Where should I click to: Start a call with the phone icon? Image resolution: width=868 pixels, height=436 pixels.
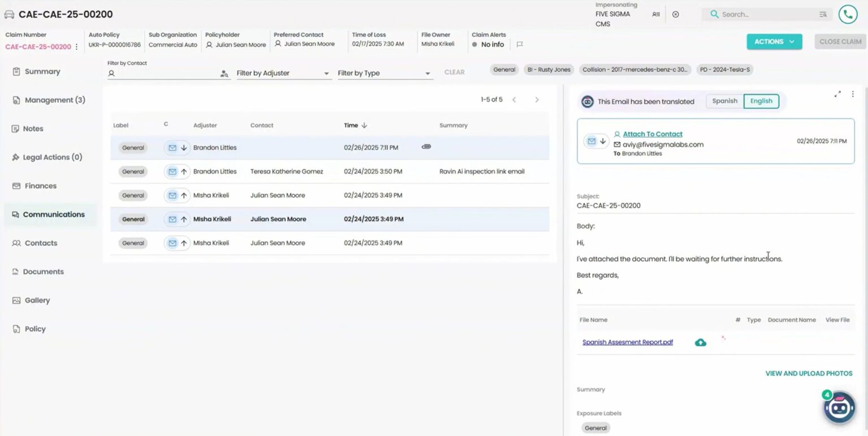[x=847, y=14]
